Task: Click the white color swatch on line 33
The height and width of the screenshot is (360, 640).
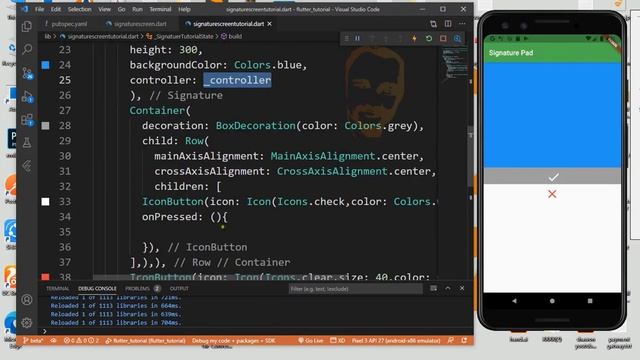Action: (x=45, y=202)
